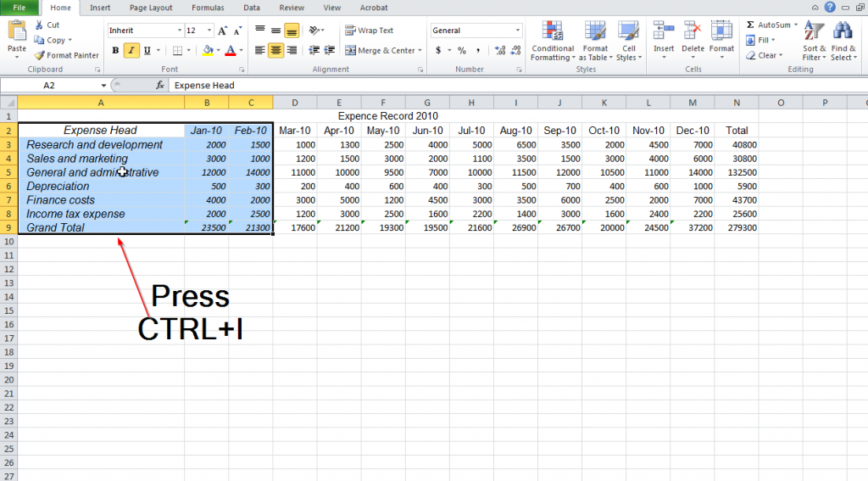Click Increase Decimal icon
The image size is (868, 481).
point(500,50)
